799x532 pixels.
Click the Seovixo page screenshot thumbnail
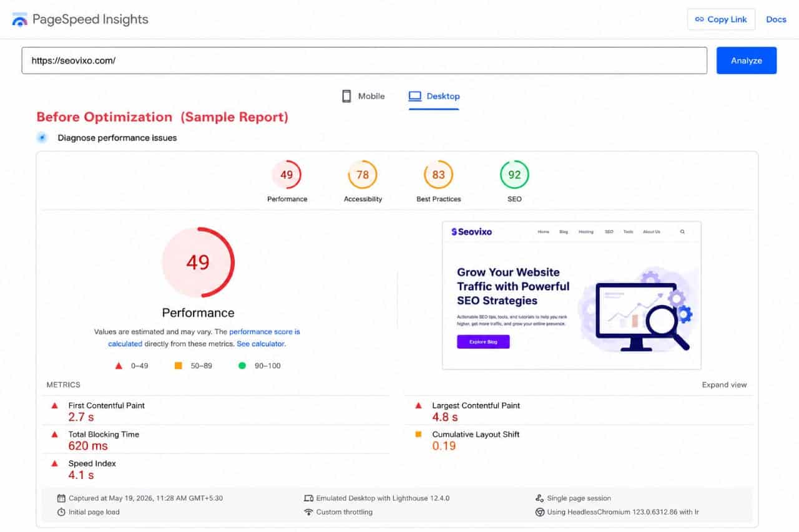571,295
